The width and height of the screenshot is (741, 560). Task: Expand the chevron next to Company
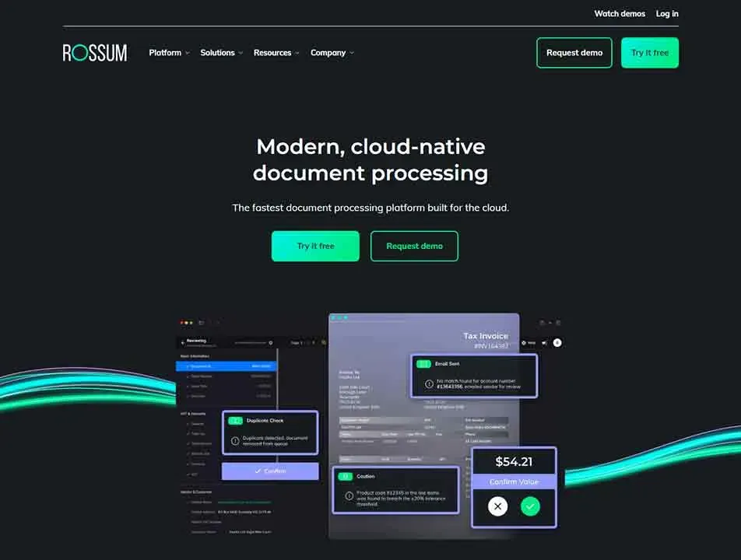[352, 53]
